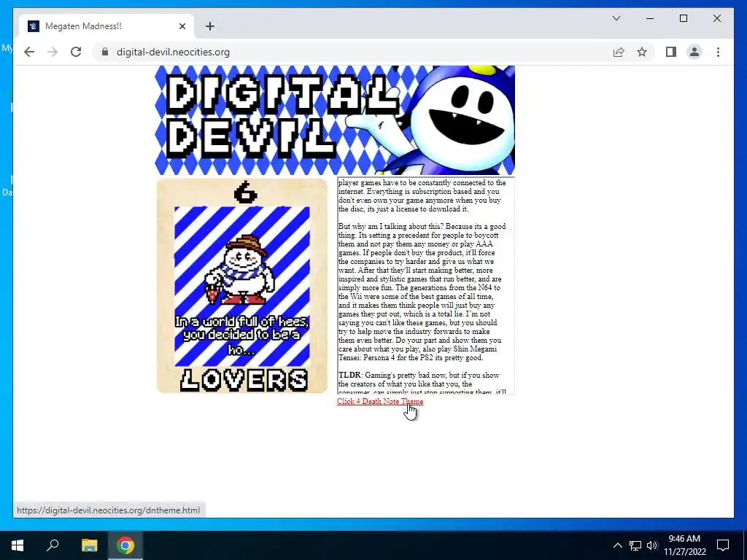
Task: Open the clock showing 9:46 AM
Action: (684, 545)
